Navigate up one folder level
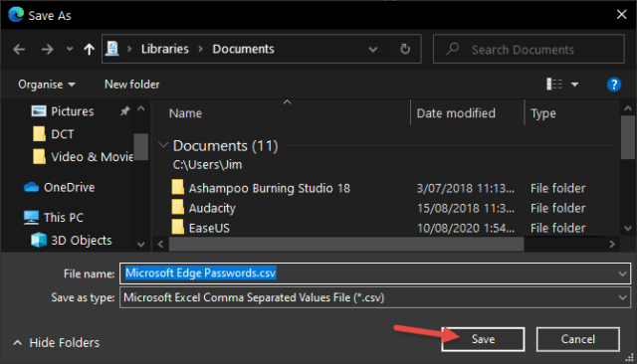The image size is (637, 364). [x=89, y=50]
